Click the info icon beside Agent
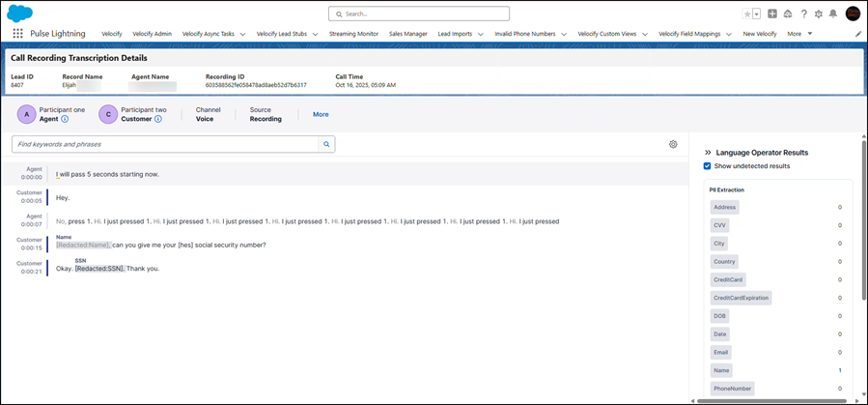This screenshot has height=405, width=868. (65, 119)
